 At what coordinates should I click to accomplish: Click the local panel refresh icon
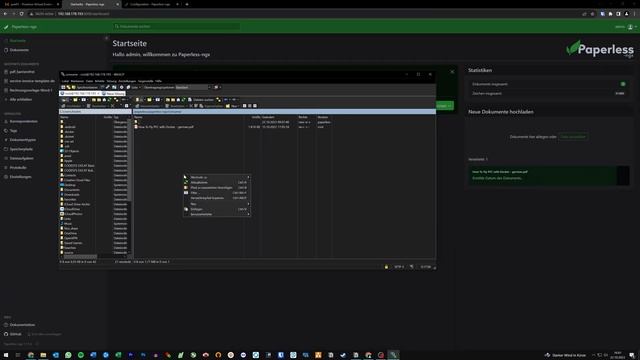109,100
